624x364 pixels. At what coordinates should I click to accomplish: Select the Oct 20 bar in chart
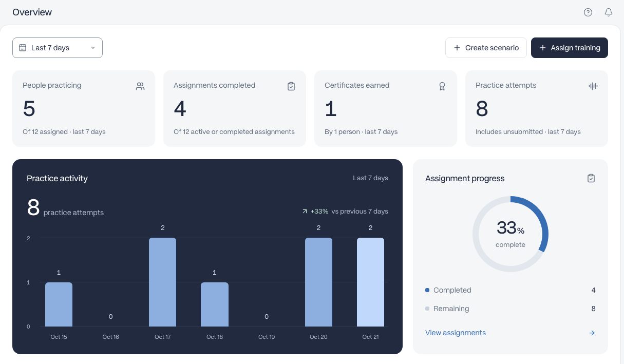click(x=318, y=282)
